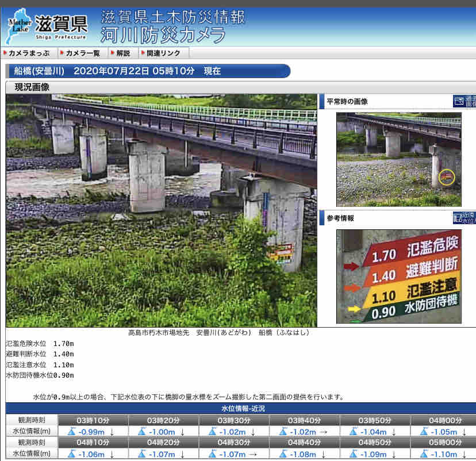Click the 過去画像 button beside 平常時の画像
The height and width of the screenshot is (461, 476).
[464, 101]
